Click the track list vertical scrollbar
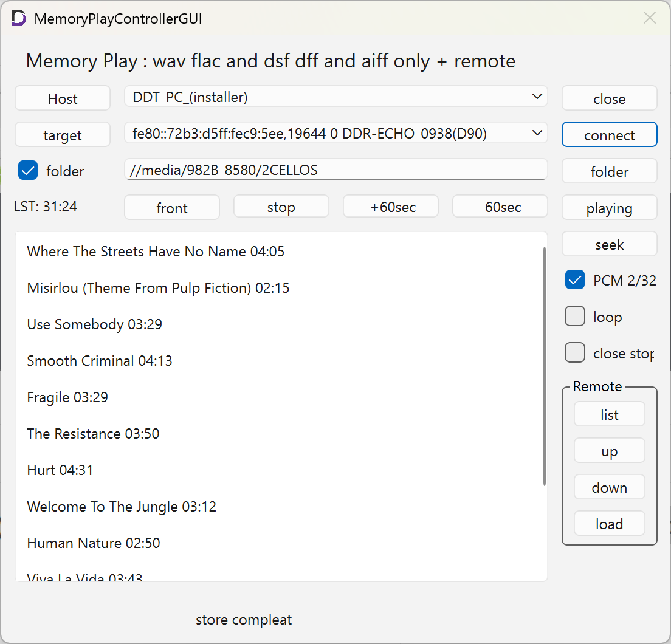The image size is (671, 644). click(545, 366)
